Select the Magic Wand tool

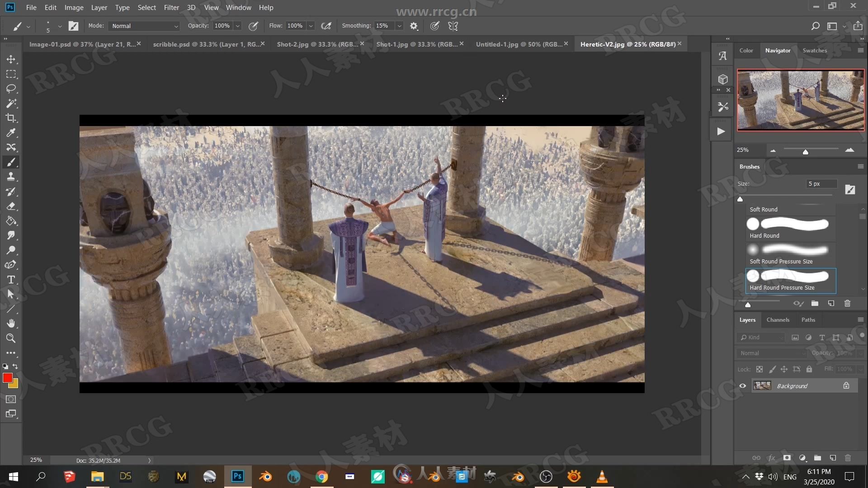11,103
